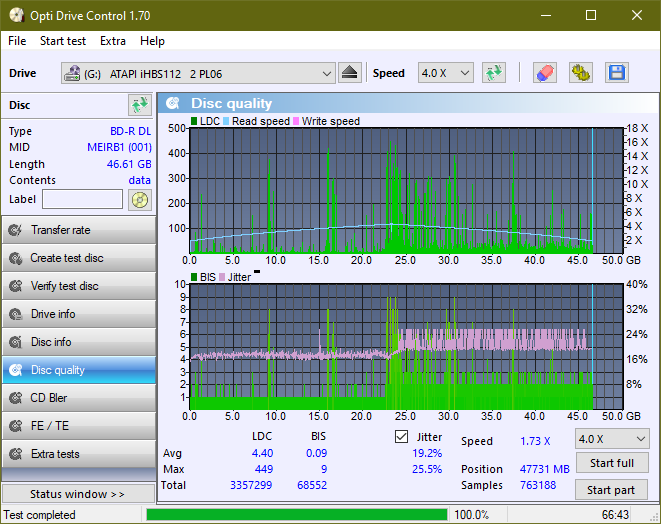
Task: Click the drive icon in the Drive selector
Action: point(72,73)
